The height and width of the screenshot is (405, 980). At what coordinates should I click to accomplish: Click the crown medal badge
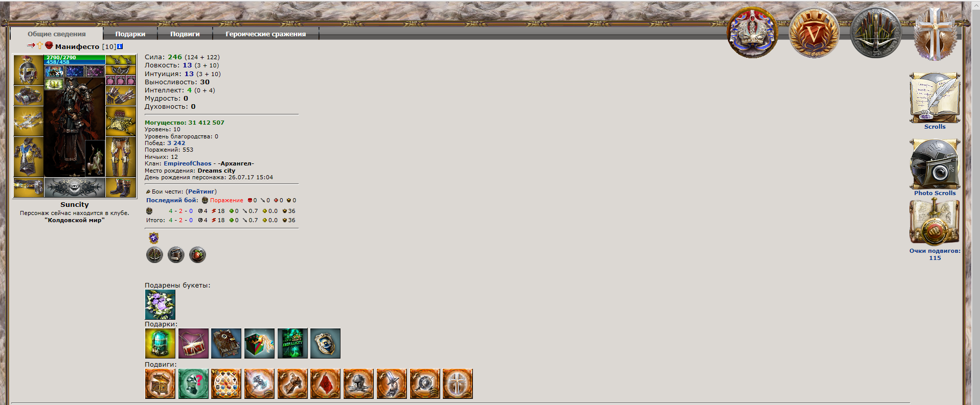[x=752, y=32]
